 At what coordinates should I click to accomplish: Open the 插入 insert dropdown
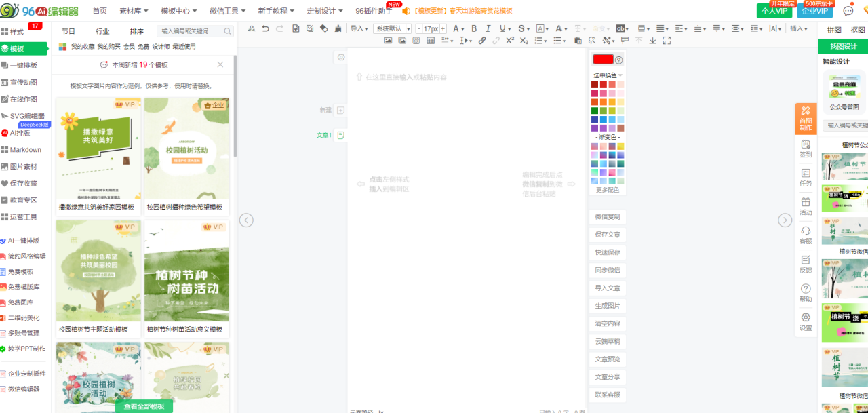[799, 28]
